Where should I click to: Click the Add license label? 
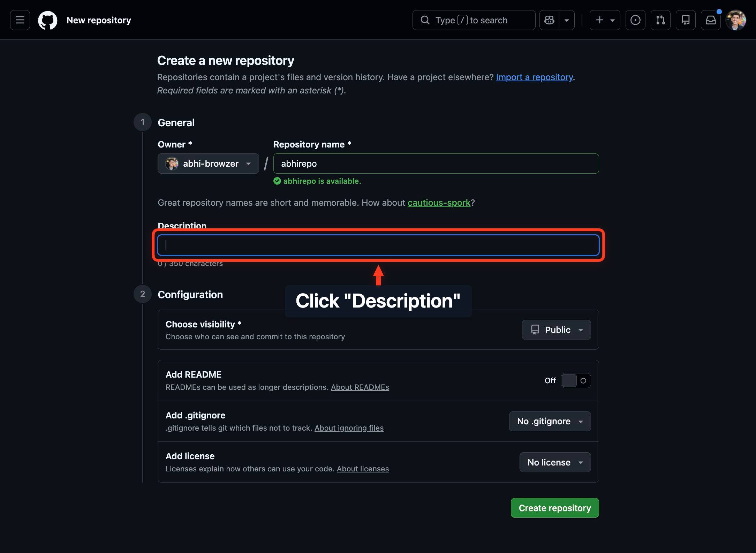tap(190, 456)
